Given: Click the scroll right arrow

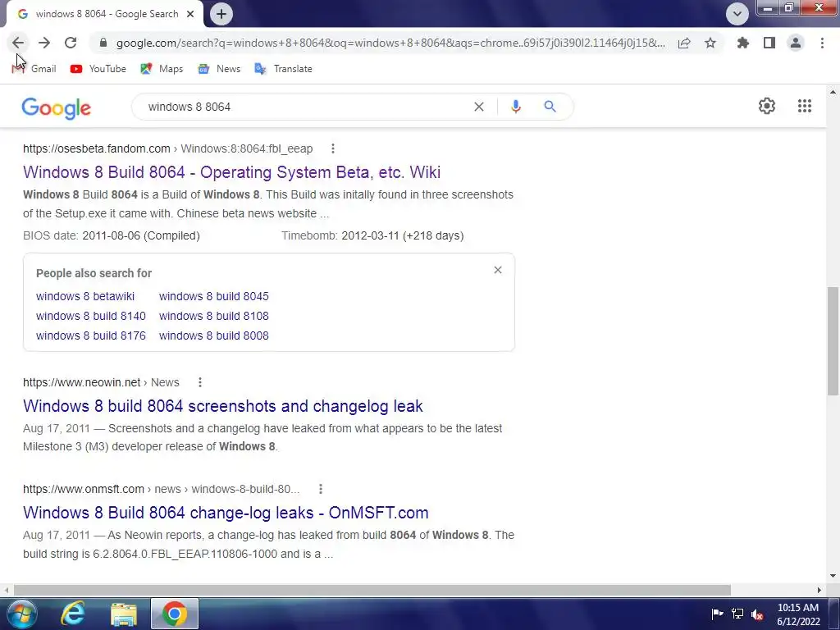Looking at the screenshot, I should click(x=819, y=590).
